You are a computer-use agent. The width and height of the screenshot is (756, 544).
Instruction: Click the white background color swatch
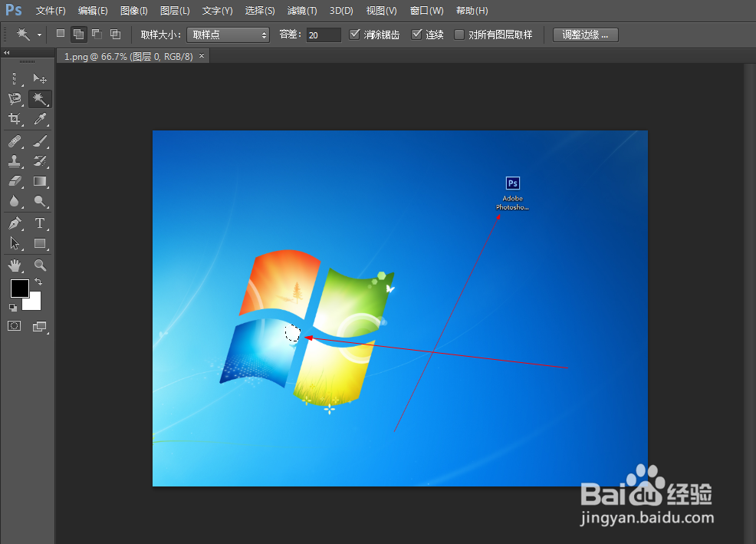click(x=35, y=304)
